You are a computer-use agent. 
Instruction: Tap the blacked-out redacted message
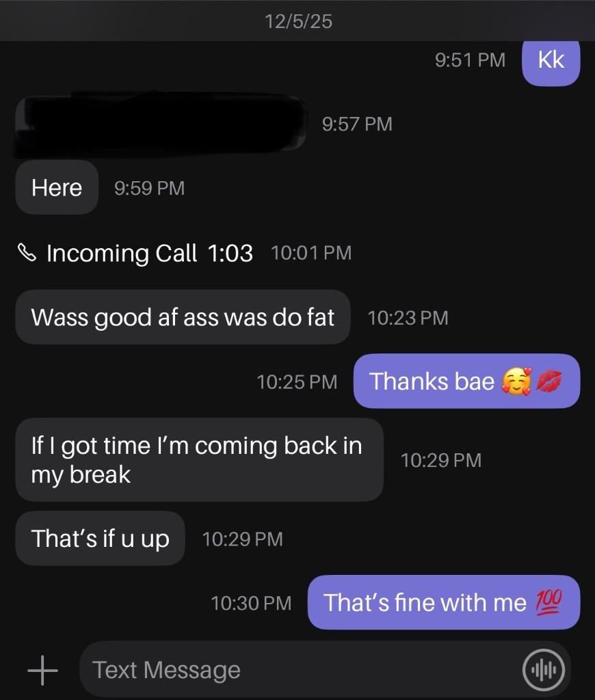pyautogui.click(x=161, y=124)
